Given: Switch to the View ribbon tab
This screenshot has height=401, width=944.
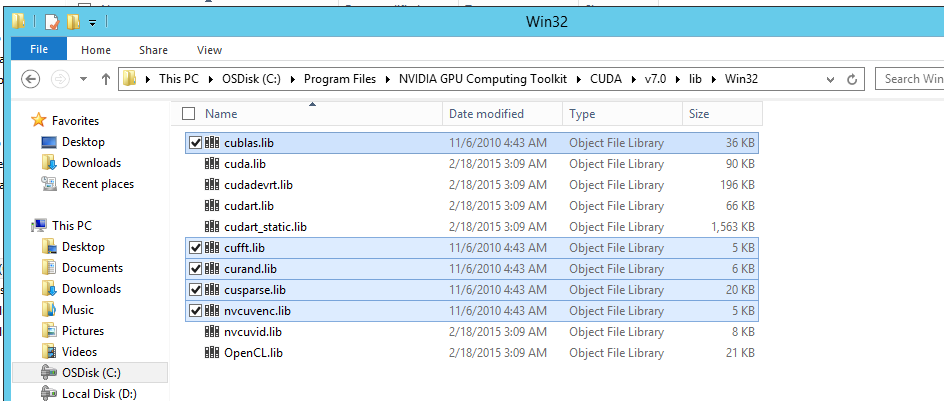Looking at the screenshot, I should tap(209, 50).
